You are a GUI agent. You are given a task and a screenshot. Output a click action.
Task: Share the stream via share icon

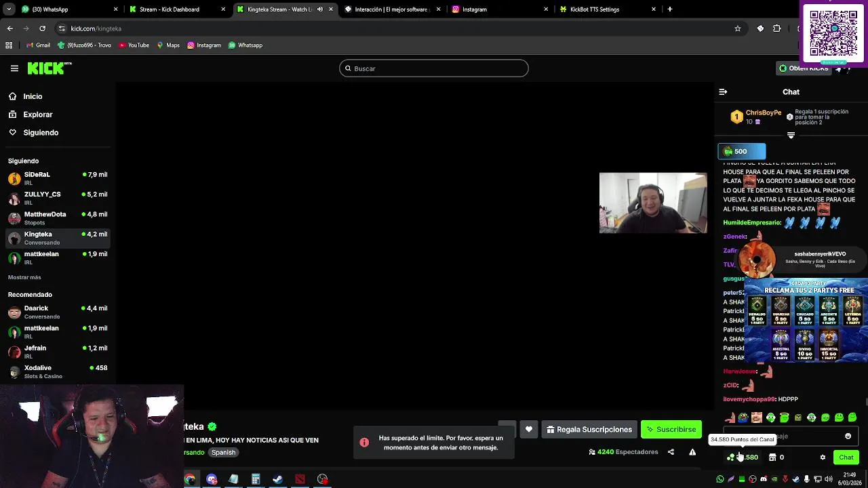(671, 452)
